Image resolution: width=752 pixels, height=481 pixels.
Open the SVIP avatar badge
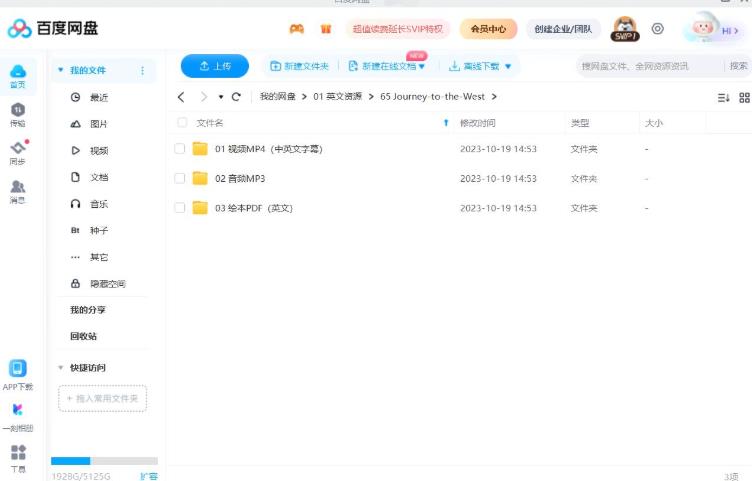[x=625, y=29]
